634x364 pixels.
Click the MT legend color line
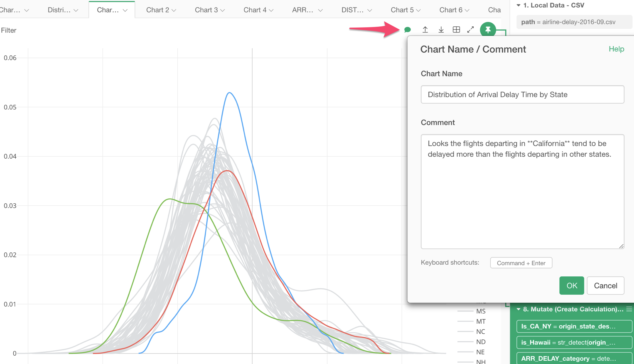(465, 321)
